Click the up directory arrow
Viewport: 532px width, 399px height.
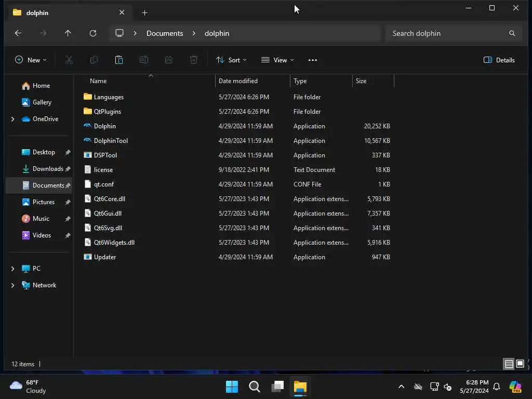click(x=68, y=33)
